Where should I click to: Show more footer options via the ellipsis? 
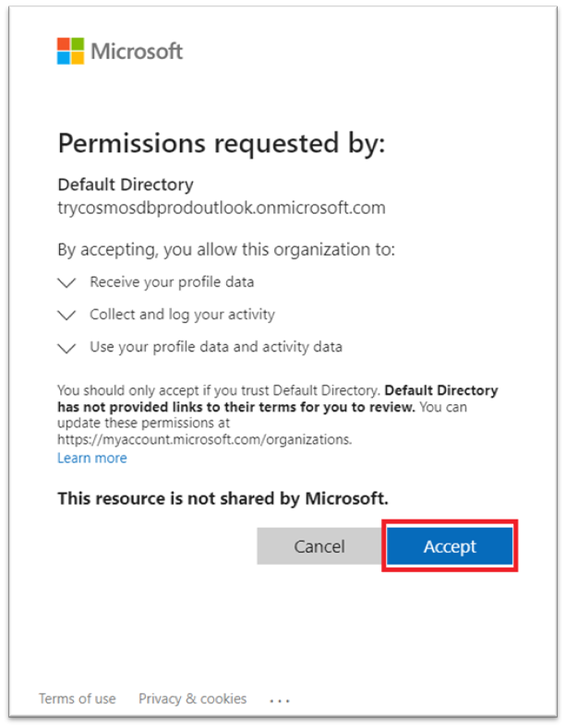coord(279,700)
